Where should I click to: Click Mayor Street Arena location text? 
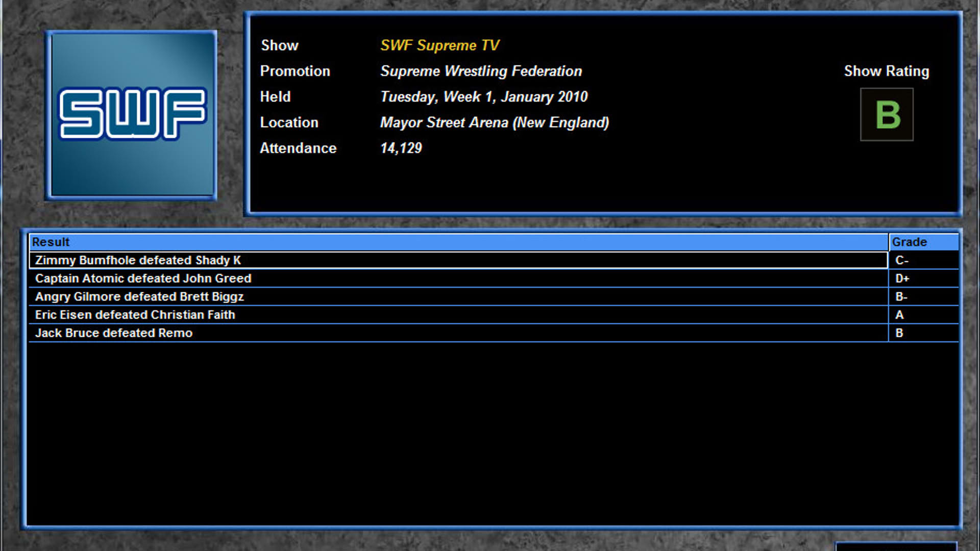[x=495, y=122]
